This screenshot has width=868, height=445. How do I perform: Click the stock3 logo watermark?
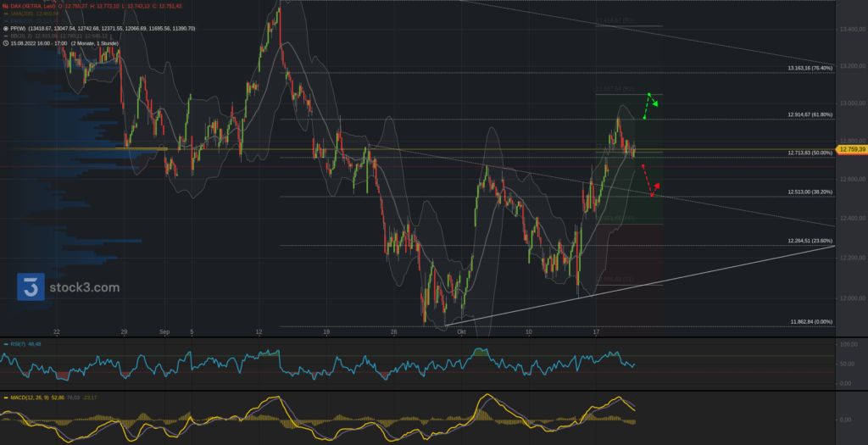tap(68, 287)
